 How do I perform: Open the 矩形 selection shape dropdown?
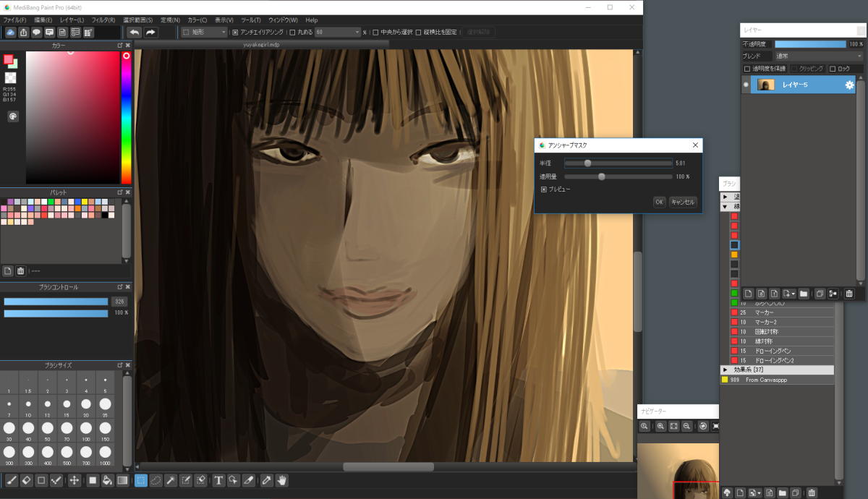point(205,33)
